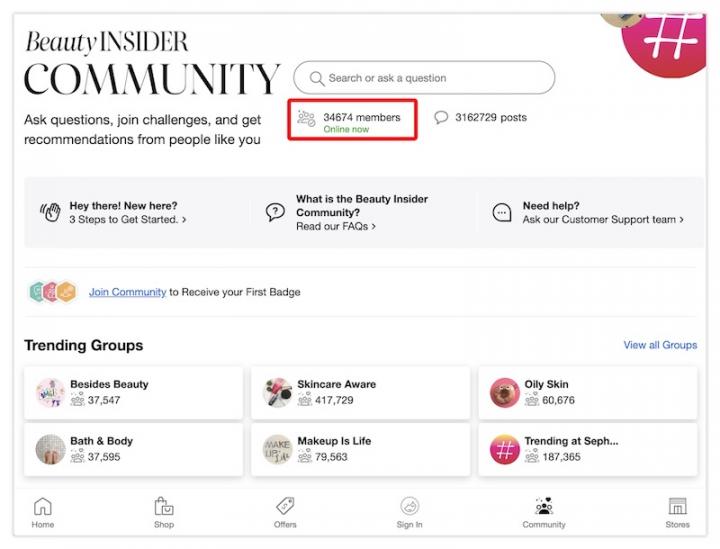Click the Search or ask a question field

pyautogui.click(x=430, y=78)
